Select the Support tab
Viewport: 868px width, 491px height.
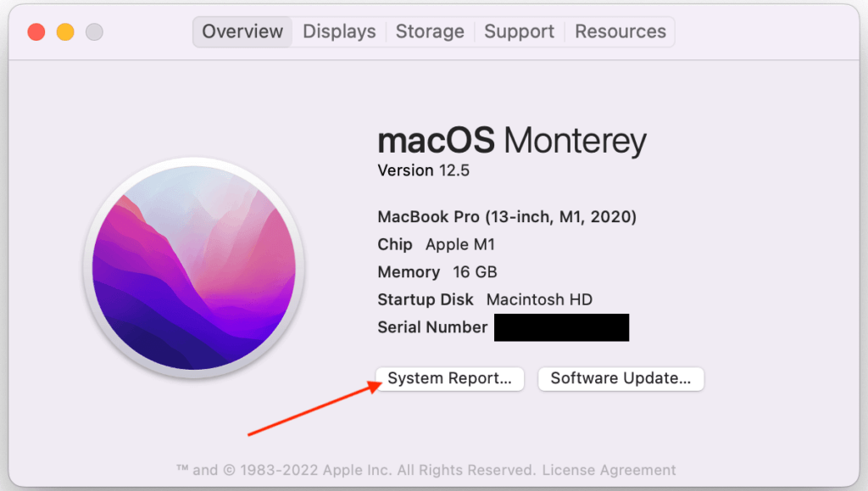[519, 31]
